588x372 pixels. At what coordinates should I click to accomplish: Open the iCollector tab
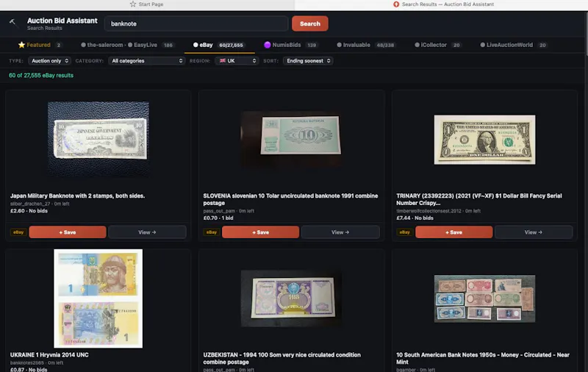(x=438, y=45)
